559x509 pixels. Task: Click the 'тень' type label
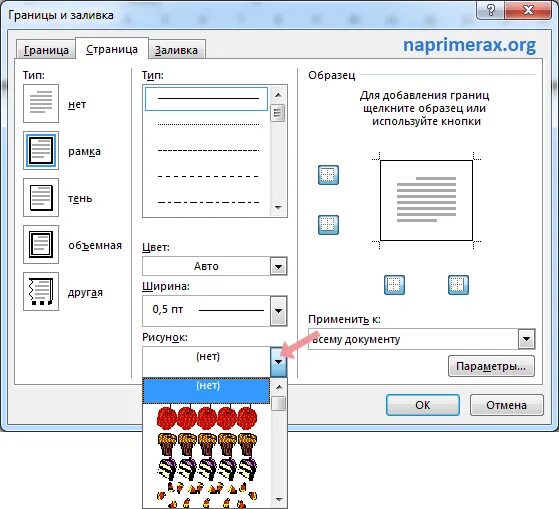click(x=80, y=198)
